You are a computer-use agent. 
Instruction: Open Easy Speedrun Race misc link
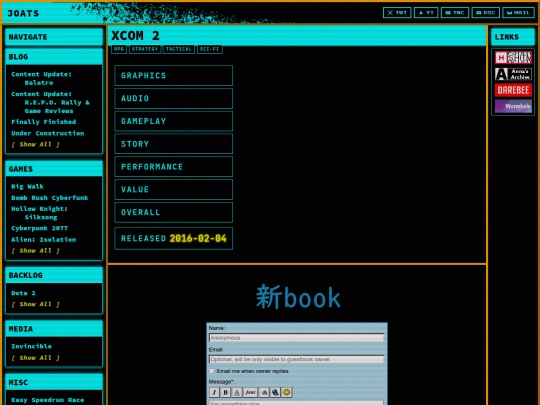click(48, 400)
